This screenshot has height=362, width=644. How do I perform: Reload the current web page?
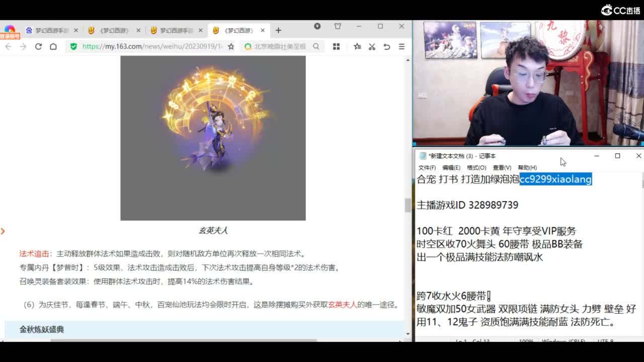(x=38, y=46)
